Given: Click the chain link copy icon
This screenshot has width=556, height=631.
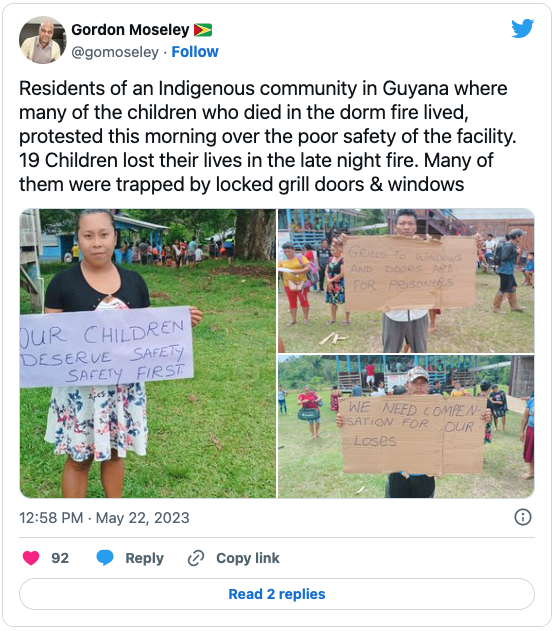Looking at the screenshot, I should coord(196,558).
